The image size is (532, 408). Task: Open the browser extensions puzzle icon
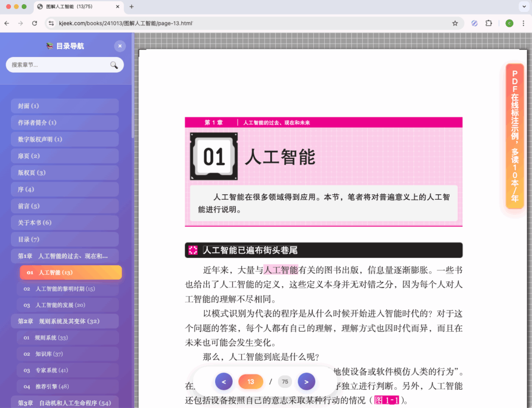488,23
